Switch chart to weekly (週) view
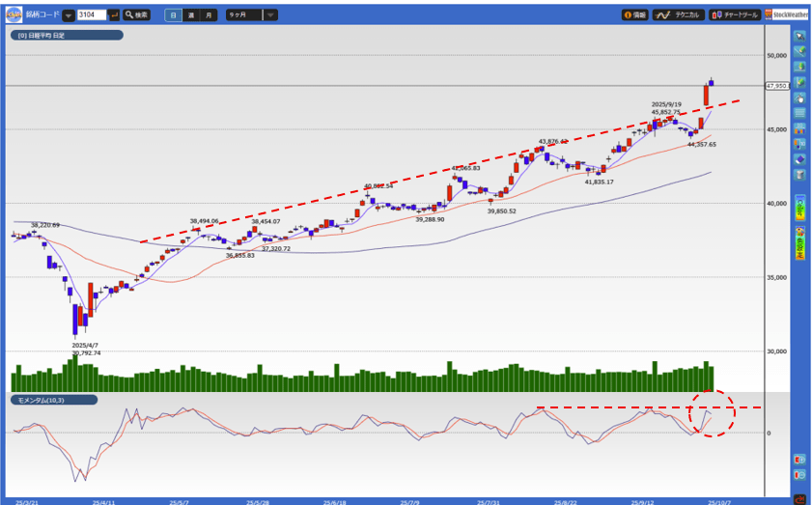Screen dimensions: 812x505 (191, 15)
